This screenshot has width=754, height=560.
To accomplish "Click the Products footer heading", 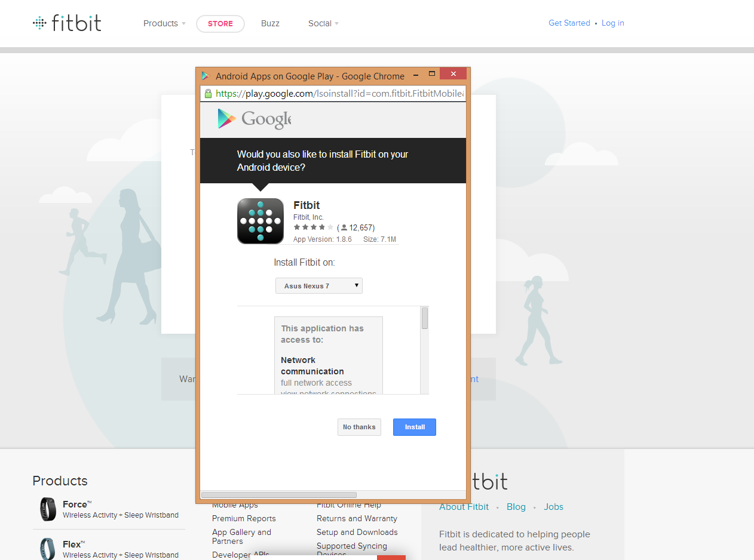I will (60, 481).
